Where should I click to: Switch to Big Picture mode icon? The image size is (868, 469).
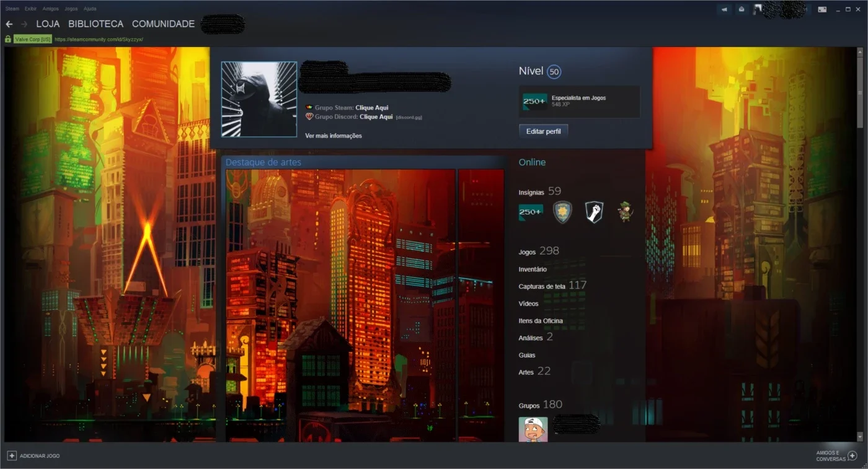tap(822, 9)
